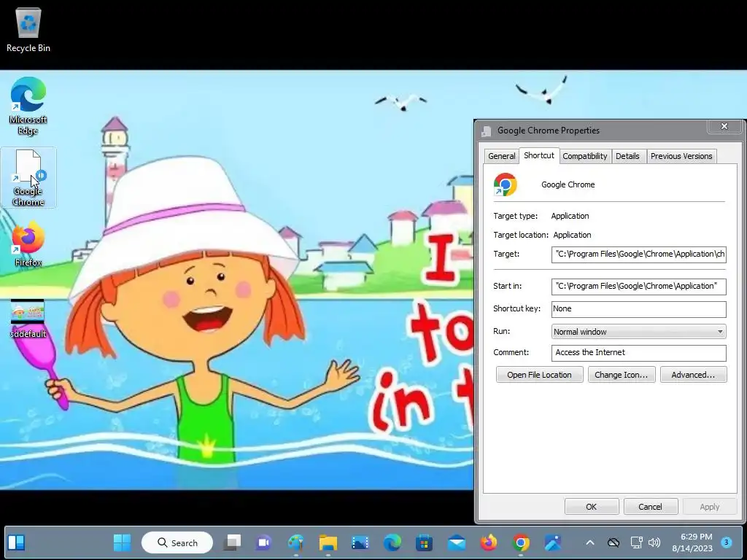The width and height of the screenshot is (747, 560).
Task: Expand the Run window mode dropdown
Action: click(x=639, y=332)
